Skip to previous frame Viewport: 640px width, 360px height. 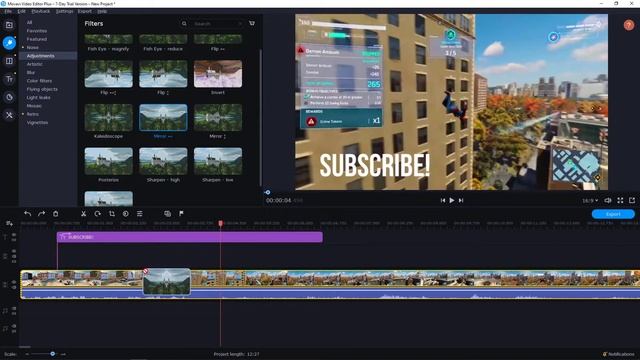(x=442, y=200)
